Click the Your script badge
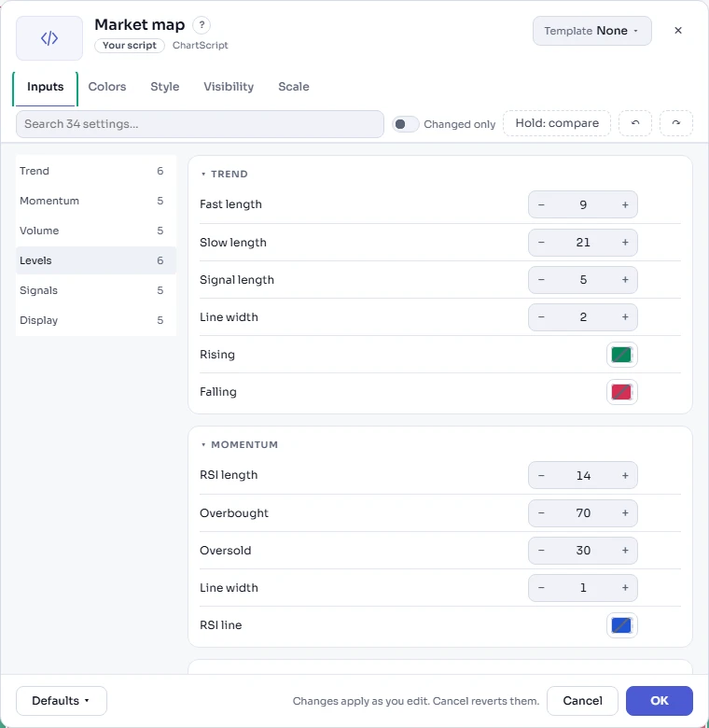The image size is (709, 728). [x=130, y=46]
